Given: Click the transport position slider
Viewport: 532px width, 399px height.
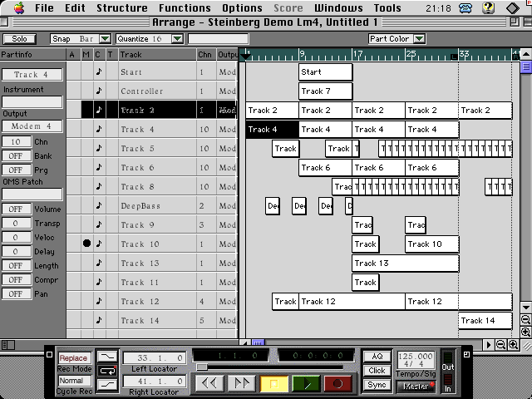Looking at the screenshot, I should [202, 367].
